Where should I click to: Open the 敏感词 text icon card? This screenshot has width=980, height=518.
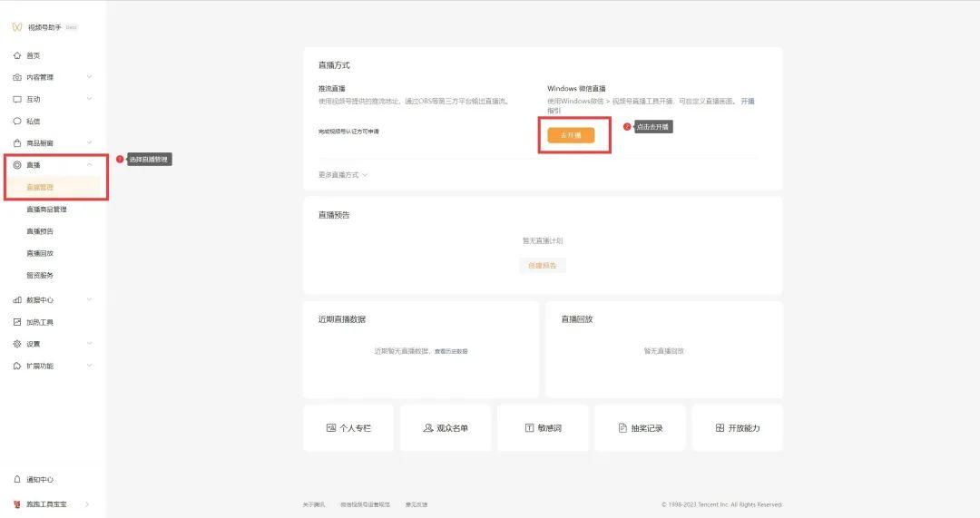(529, 428)
